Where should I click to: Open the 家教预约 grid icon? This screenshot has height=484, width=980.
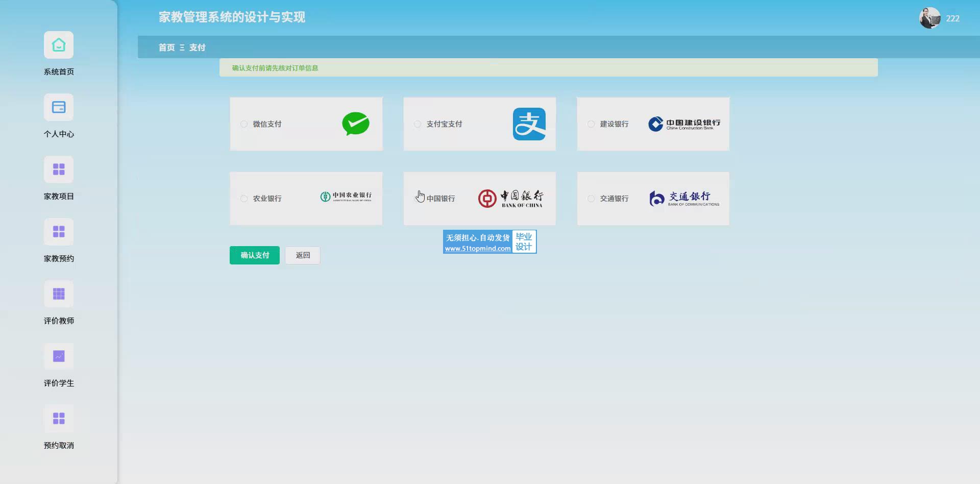[59, 232]
